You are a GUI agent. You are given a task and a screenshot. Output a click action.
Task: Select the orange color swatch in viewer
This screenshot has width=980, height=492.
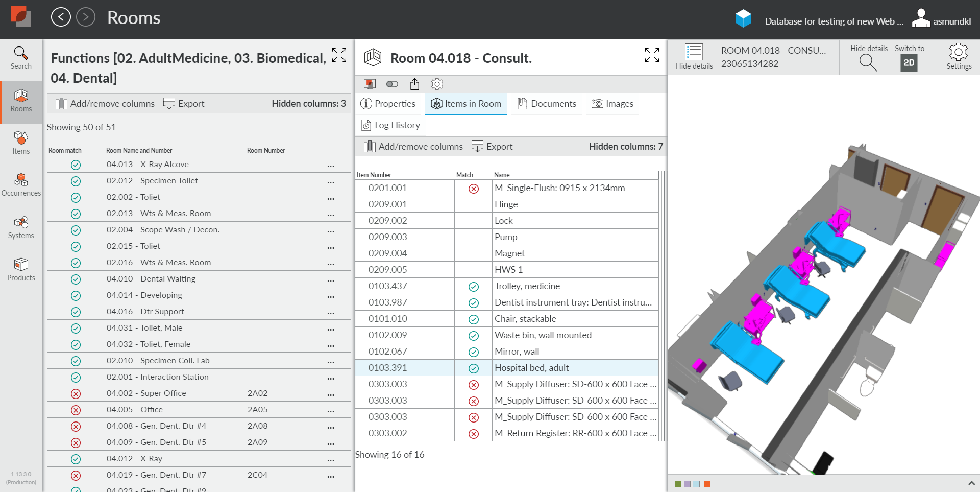coord(707,484)
